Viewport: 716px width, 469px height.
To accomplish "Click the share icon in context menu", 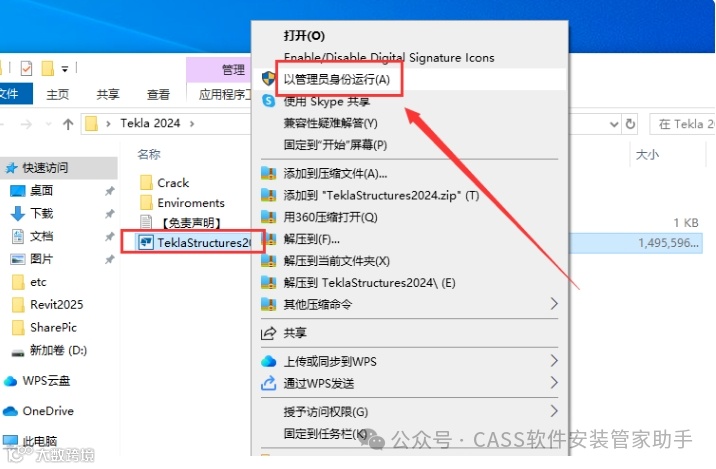I will coord(268,333).
